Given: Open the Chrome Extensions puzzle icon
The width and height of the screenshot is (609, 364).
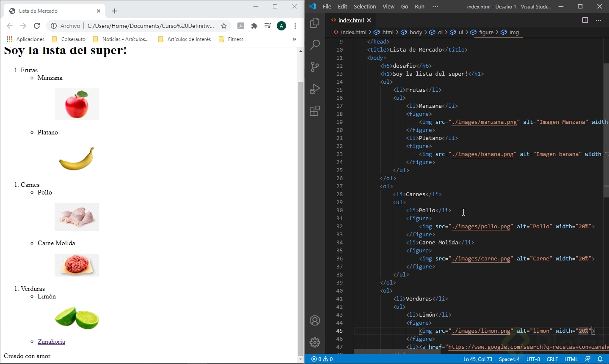Looking at the screenshot, I should pyautogui.click(x=254, y=26).
